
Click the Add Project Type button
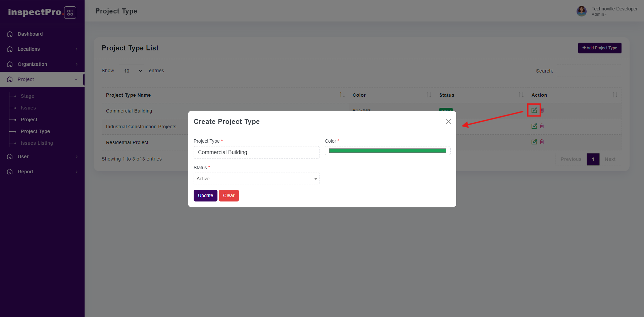pyautogui.click(x=599, y=48)
